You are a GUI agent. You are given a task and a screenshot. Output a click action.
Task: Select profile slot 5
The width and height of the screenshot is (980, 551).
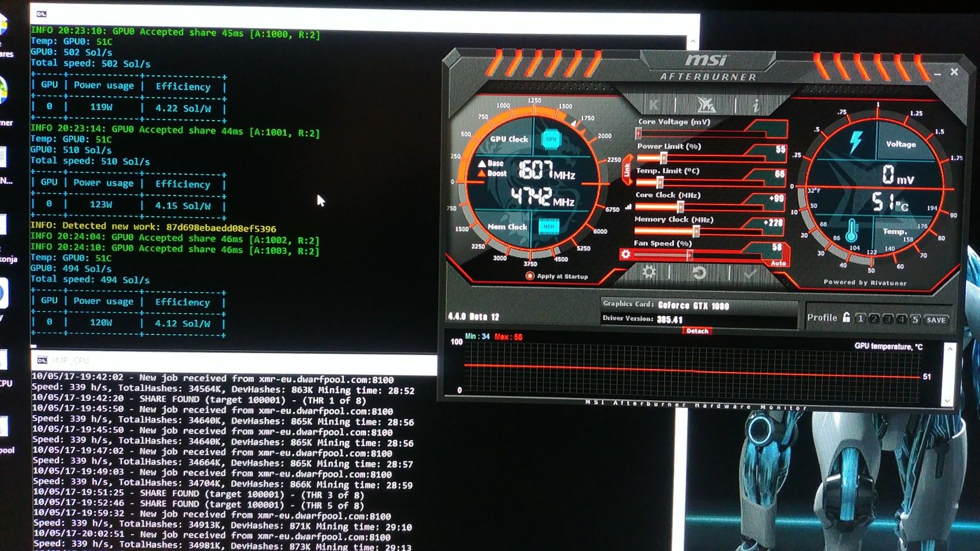[x=915, y=320]
